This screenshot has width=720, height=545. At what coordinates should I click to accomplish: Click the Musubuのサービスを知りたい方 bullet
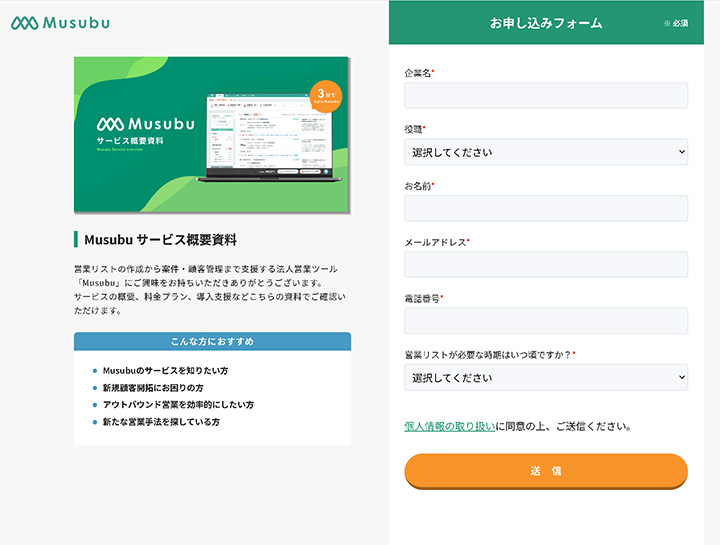coord(165,371)
